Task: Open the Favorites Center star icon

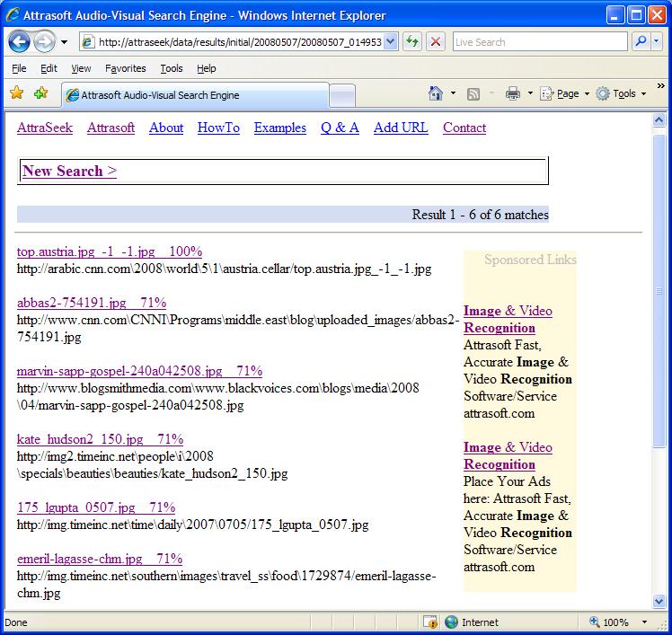Action: click(x=17, y=93)
